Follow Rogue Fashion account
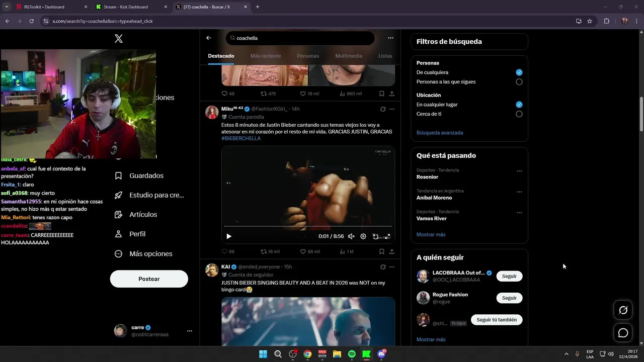 509,298
